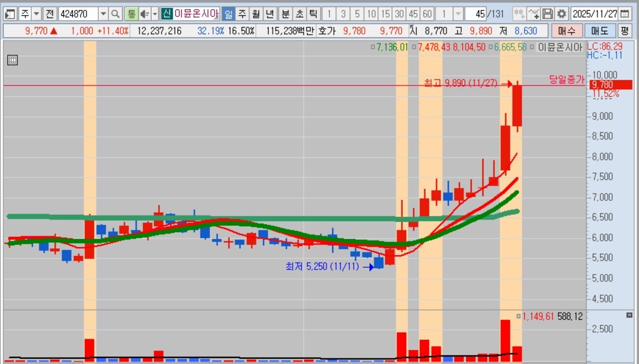
Task: Click the open price value 8,770
Action: click(436, 31)
